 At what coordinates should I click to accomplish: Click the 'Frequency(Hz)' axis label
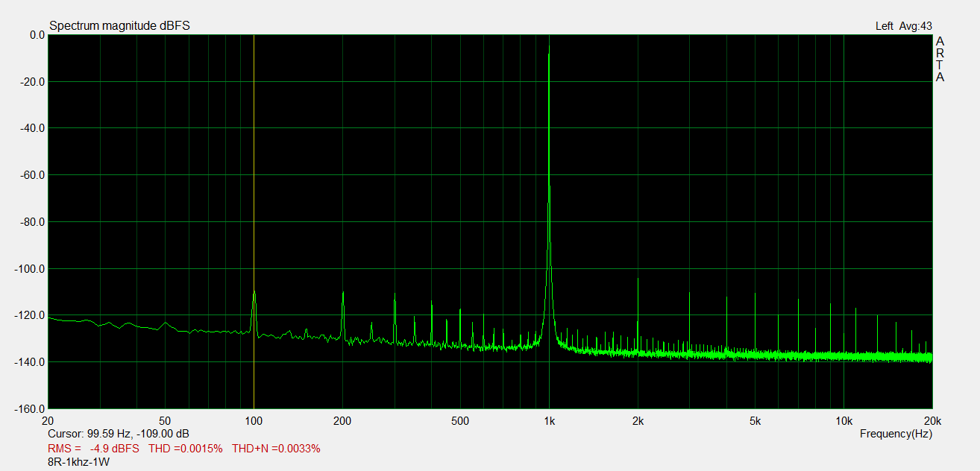pyautogui.click(x=896, y=434)
